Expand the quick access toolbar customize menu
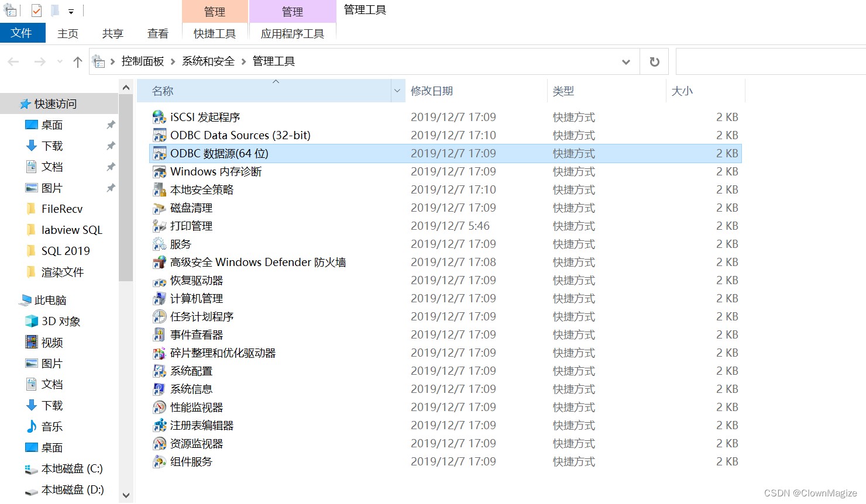 click(70, 10)
